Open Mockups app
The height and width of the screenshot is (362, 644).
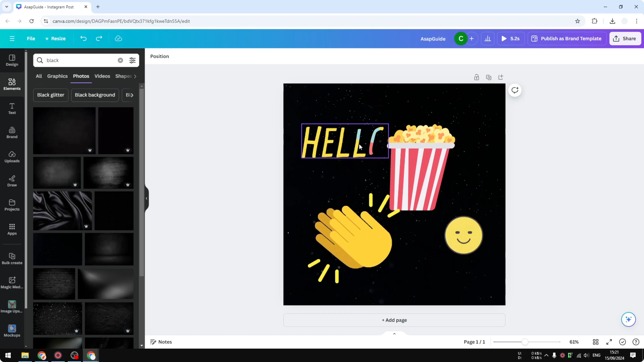pyautogui.click(x=12, y=331)
